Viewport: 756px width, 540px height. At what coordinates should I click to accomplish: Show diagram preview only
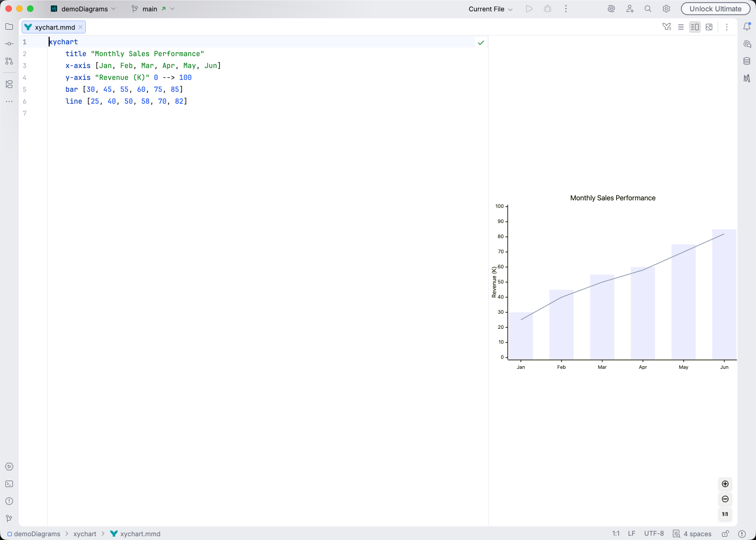tap(709, 26)
